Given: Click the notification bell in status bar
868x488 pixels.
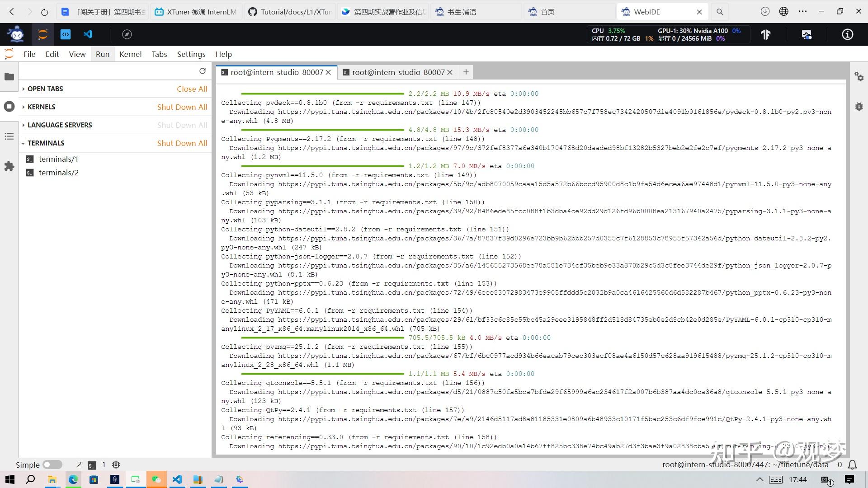Looking at the screenshot, I should [x=853, y=465].
